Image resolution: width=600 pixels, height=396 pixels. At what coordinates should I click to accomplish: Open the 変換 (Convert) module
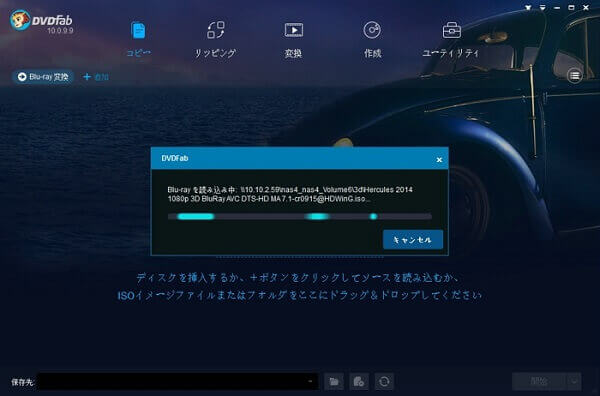(x=293, y=39)
